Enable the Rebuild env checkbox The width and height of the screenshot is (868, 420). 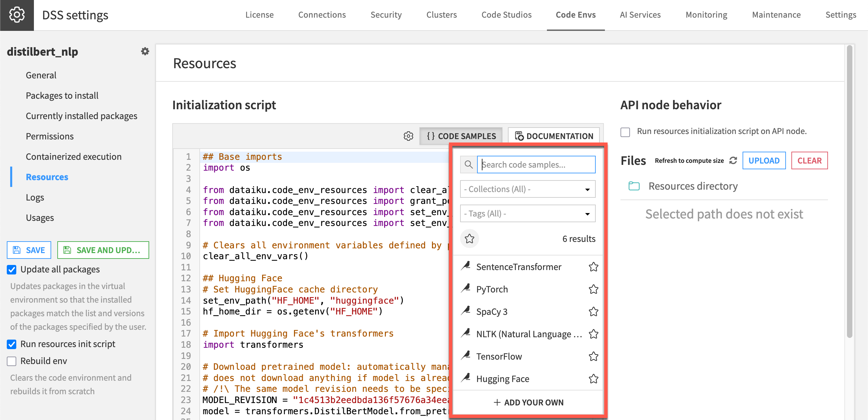coord(12,361)
